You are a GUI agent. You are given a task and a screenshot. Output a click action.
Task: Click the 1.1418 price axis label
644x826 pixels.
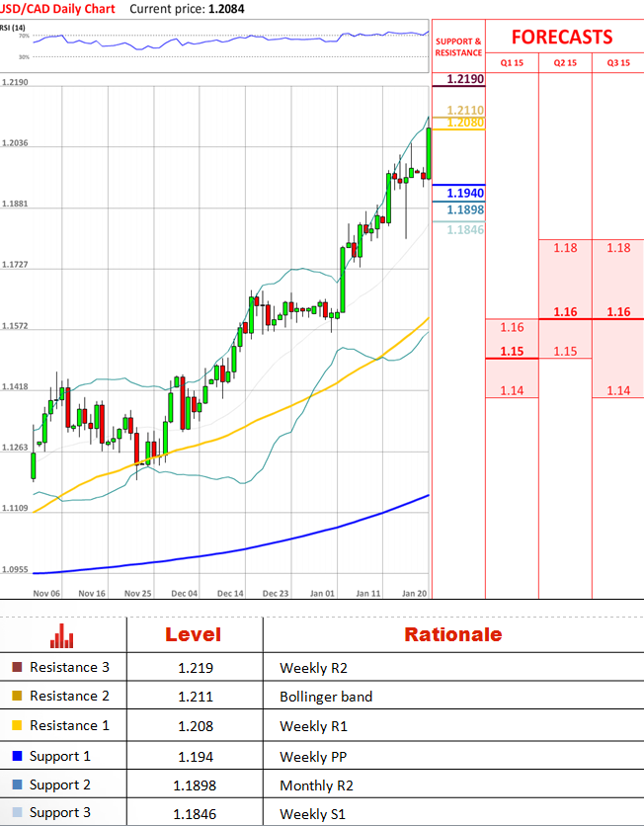pos(15,386)
